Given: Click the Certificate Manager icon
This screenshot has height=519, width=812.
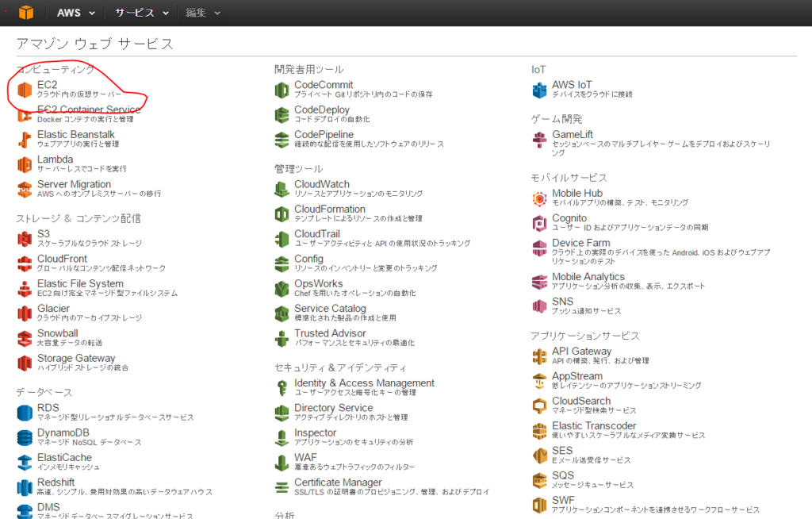Looking at the screenshot, I should (x=282, y=487).
